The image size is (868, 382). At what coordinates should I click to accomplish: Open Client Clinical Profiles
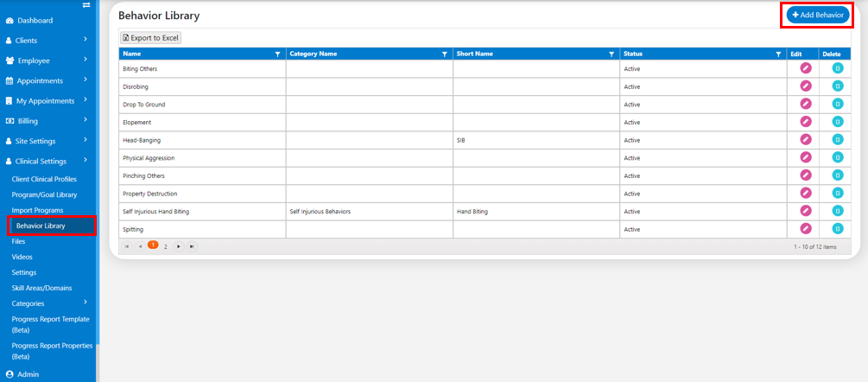tap(44, 180)
